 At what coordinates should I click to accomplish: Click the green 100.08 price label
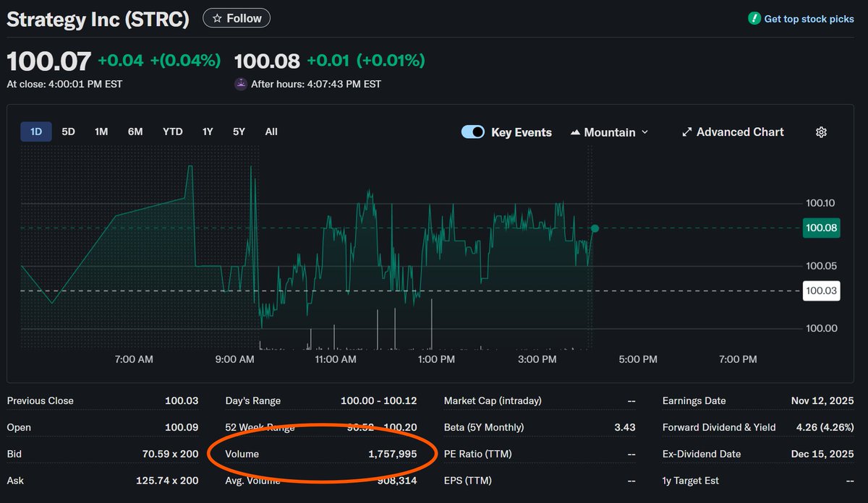click(821, 228)
